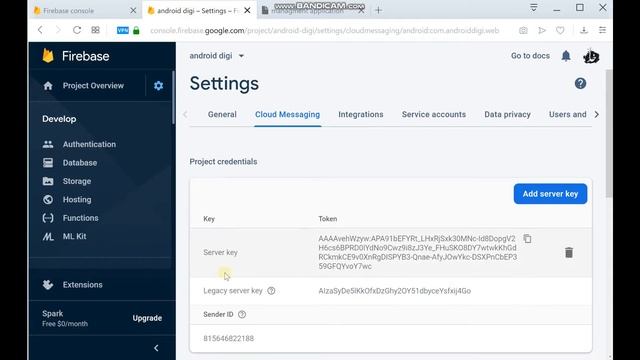Copy the server key token
This screenshot has width=640, height=360.
coord(527,238)
